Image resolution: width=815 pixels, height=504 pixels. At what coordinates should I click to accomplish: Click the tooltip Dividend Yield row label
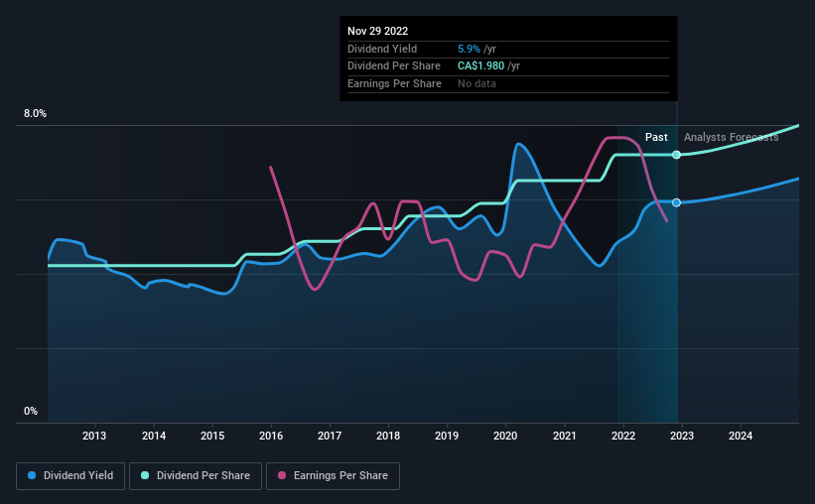coord(382,49)
